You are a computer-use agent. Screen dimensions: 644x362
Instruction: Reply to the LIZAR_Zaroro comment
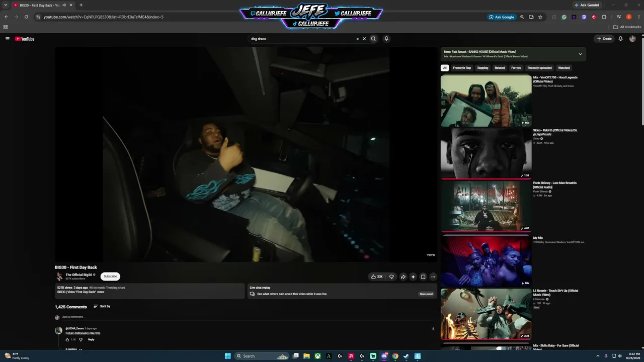[91, 339]
